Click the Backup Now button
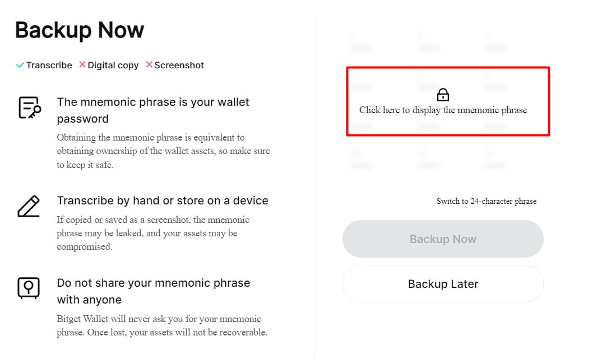593x364 pixels. click(443, 239)
